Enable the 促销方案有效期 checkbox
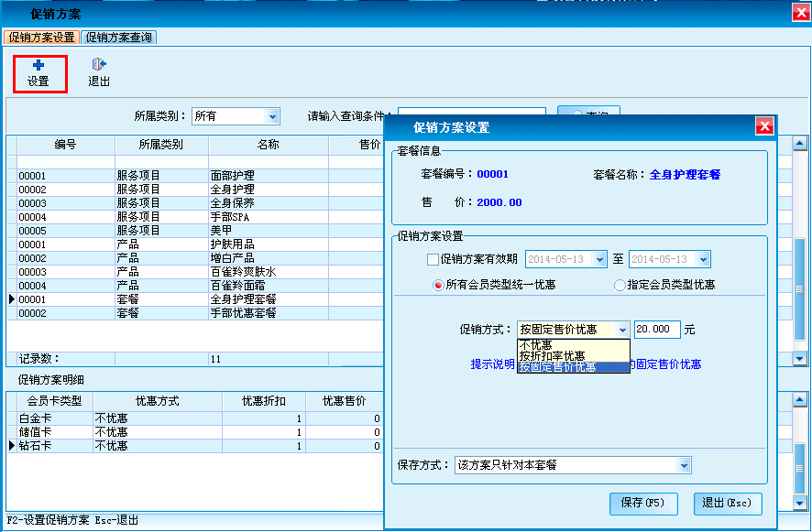 pos(433,260)
